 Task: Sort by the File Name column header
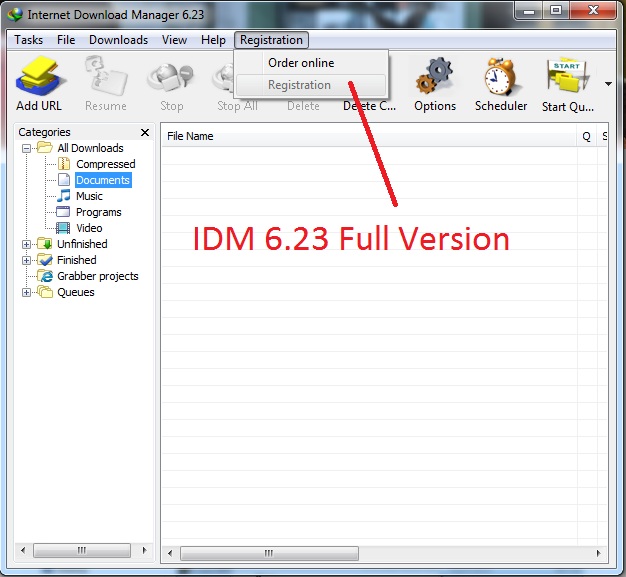(x=369, y=136)
